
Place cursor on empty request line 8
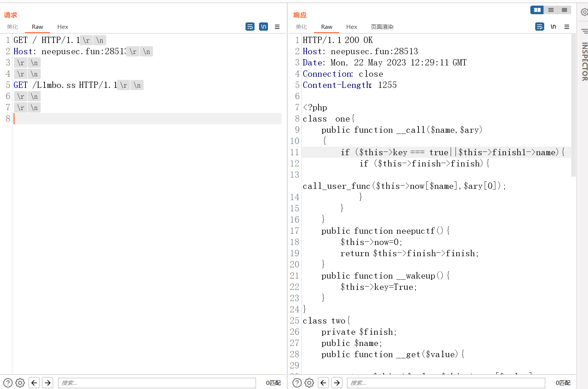(x=147, y=119)
